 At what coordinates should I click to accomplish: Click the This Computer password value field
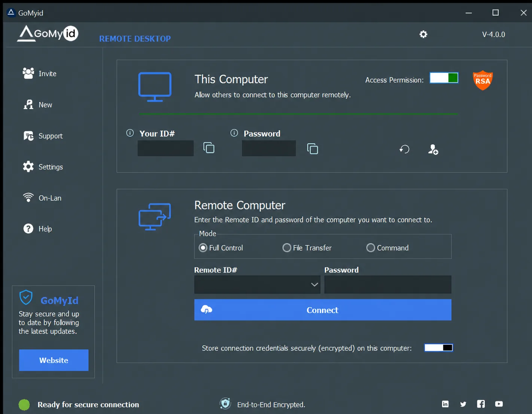[269, 148]
